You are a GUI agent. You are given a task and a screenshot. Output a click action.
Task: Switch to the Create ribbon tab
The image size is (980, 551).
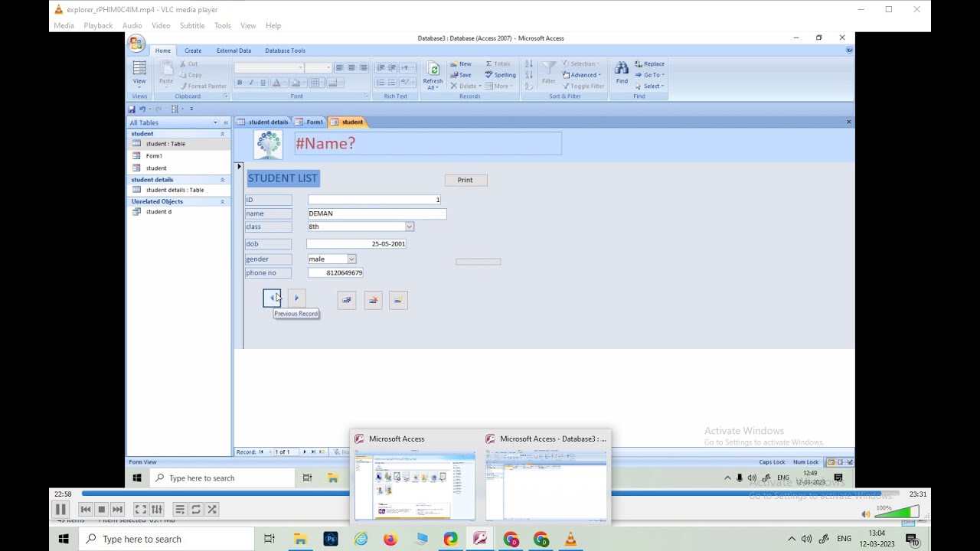pyautogui.click(x=193, y=51)
